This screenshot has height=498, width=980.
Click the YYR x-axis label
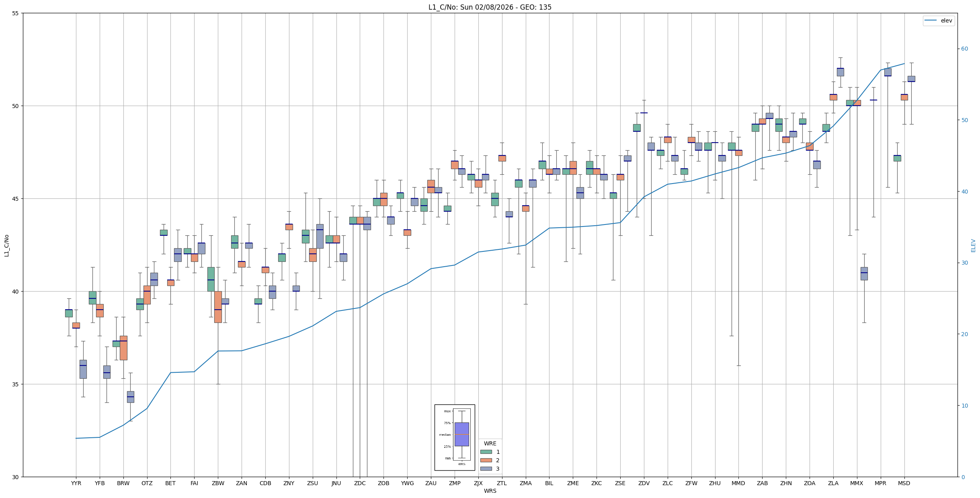(76, 483)
